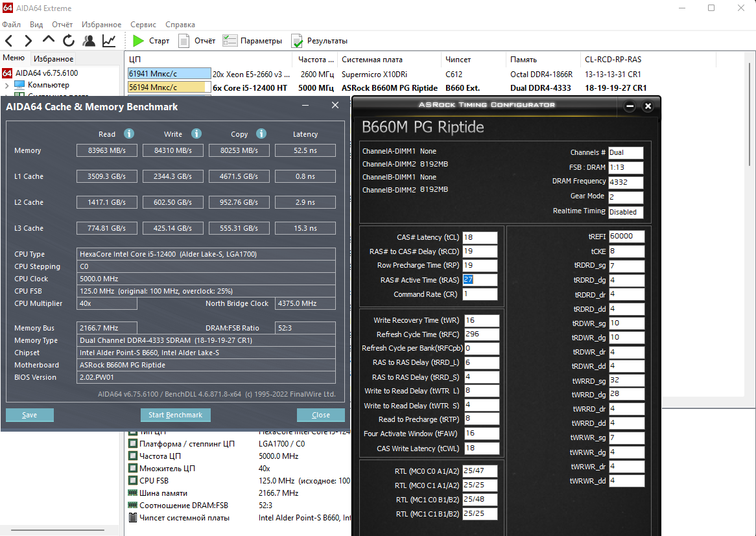Viewport: 756px width, 536px height.
Task: Edit the Write Recovery Time (tWR) field
Action: (482, 321)
